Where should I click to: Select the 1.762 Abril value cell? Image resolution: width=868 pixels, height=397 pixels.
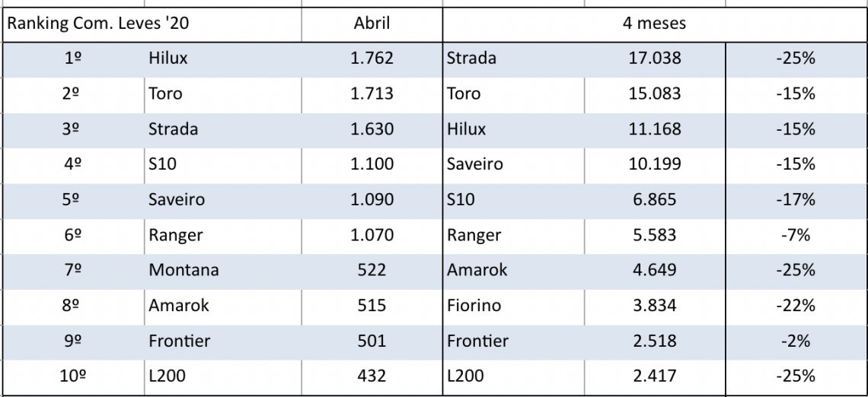coord(372,59)
